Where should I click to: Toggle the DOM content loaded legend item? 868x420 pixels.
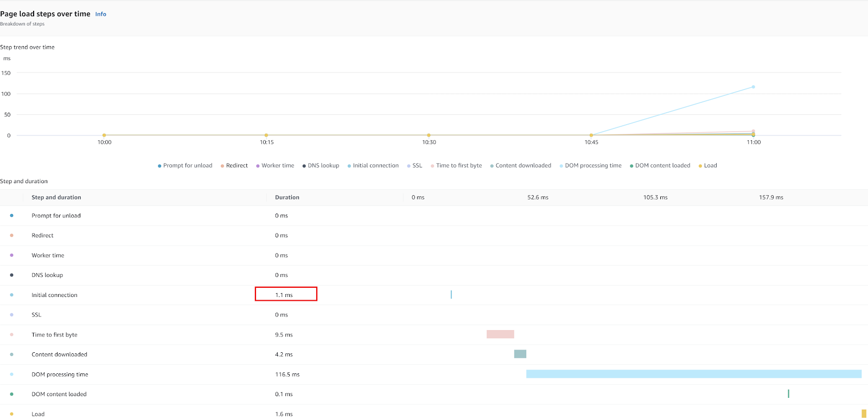(x=660, y=166)
